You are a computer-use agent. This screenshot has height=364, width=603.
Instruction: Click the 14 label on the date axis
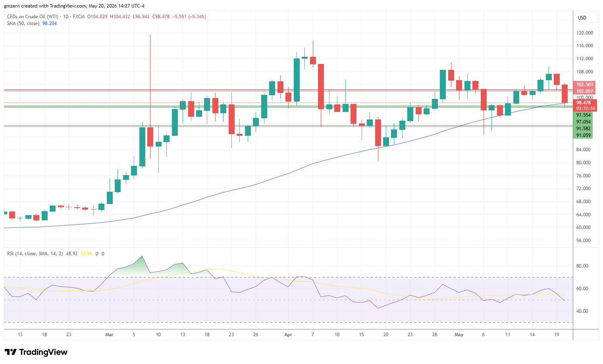[532, 335]
